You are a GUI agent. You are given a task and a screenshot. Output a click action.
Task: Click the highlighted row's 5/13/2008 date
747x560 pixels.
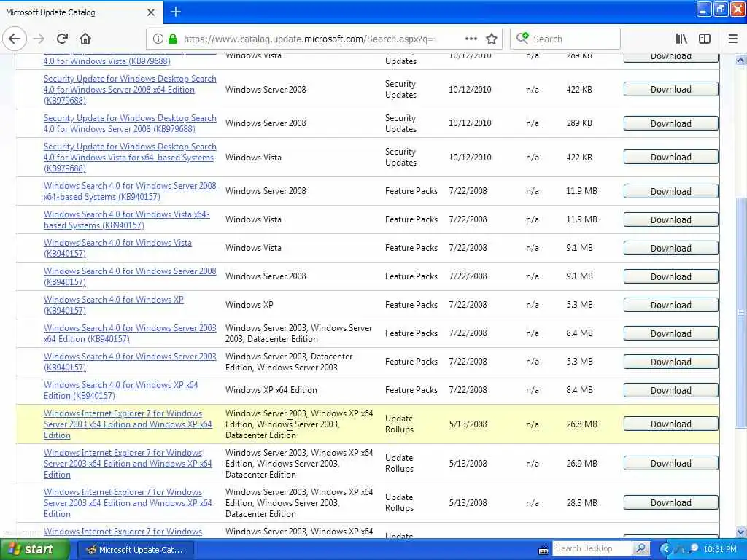(x=468, y=424)
